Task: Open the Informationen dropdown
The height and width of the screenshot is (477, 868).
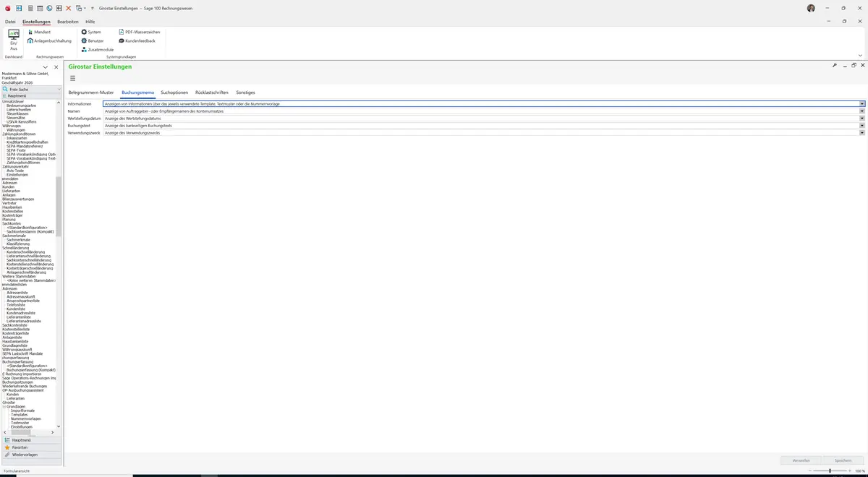Action: [862, 104]
